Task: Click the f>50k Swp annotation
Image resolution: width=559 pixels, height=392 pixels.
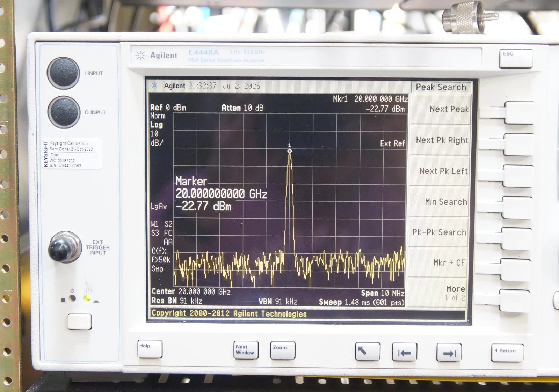Action: pyautogui.click(x=161, y=264)
